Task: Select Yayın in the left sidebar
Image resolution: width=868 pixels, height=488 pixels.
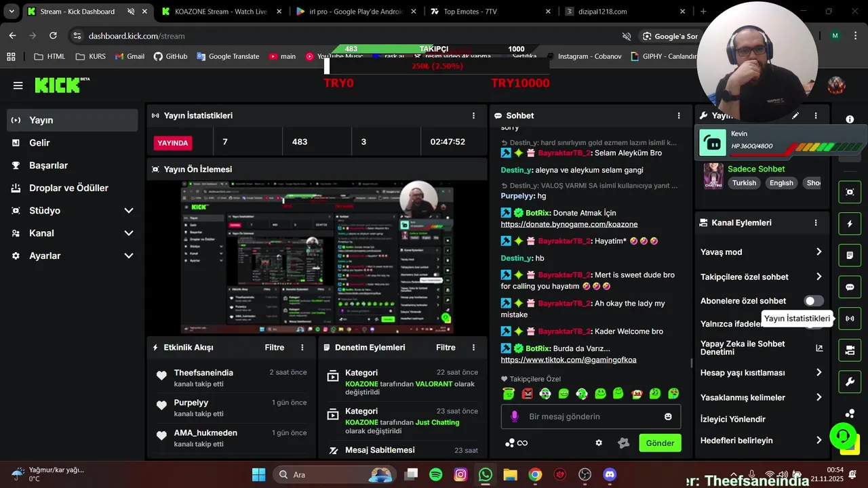Action: 72,120
